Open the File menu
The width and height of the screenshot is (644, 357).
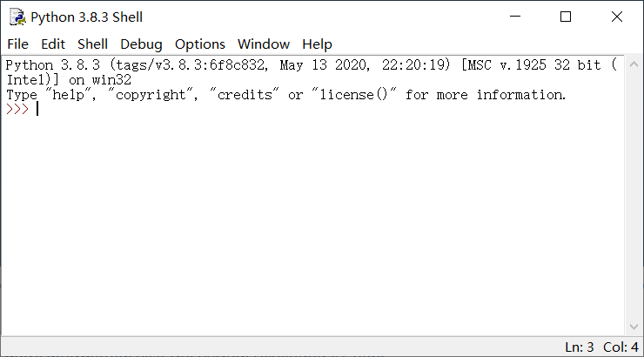[18, 44]
